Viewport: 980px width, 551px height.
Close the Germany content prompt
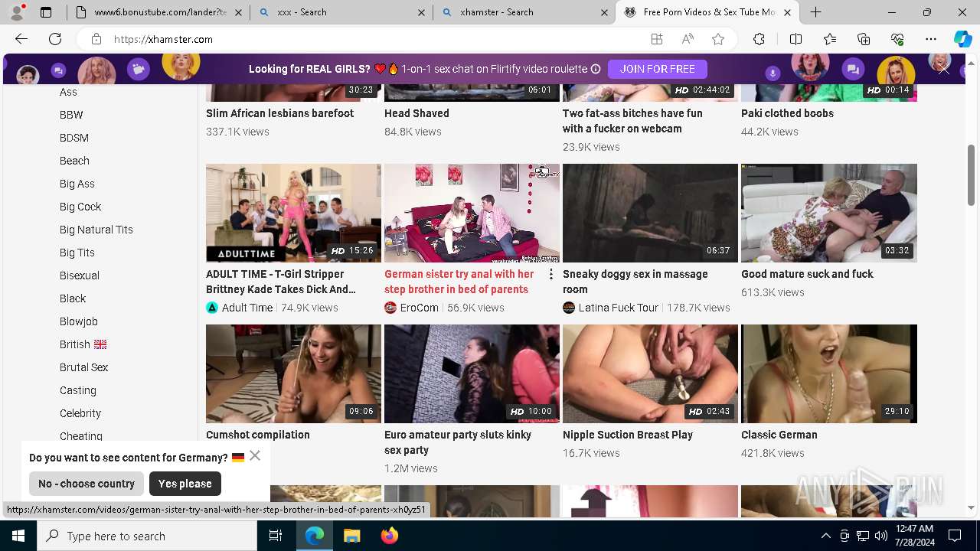pyautogui.click(x=255, y=455)
